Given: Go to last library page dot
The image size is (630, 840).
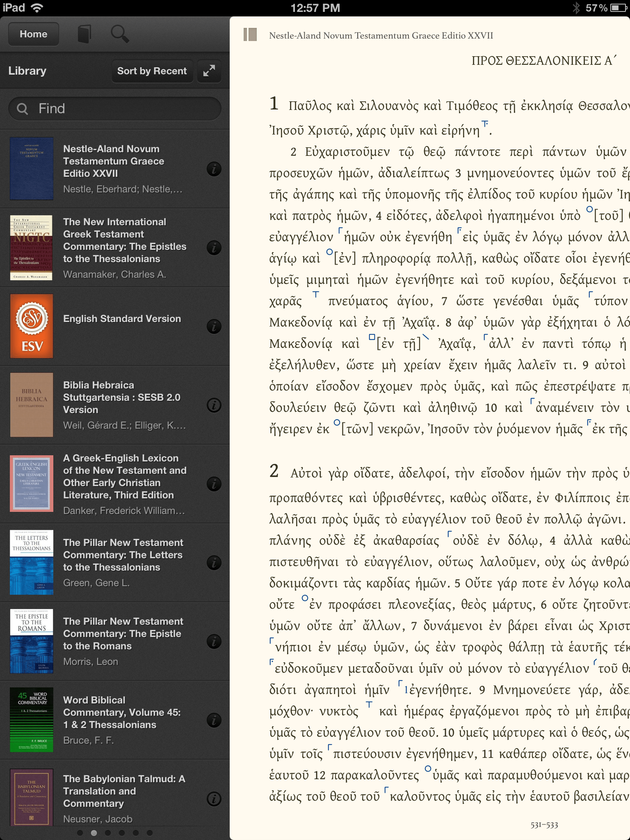Looking at the screenshot, I should [x=150, y=833].
